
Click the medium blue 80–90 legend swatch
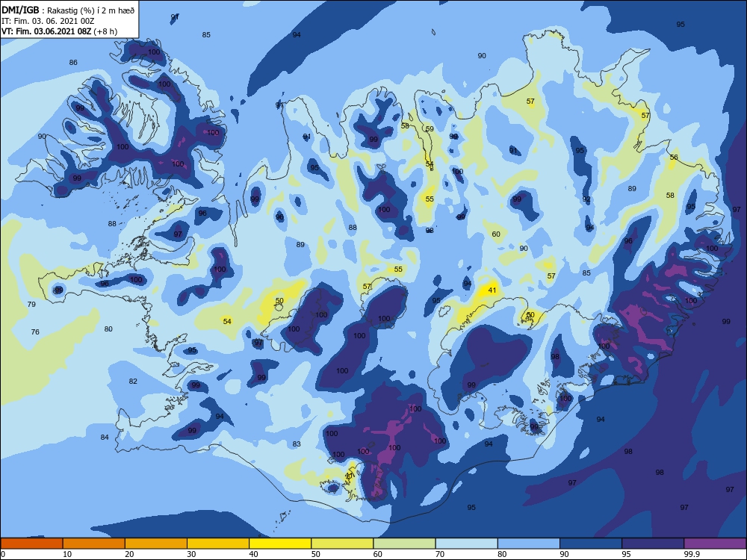click(529, 544)
